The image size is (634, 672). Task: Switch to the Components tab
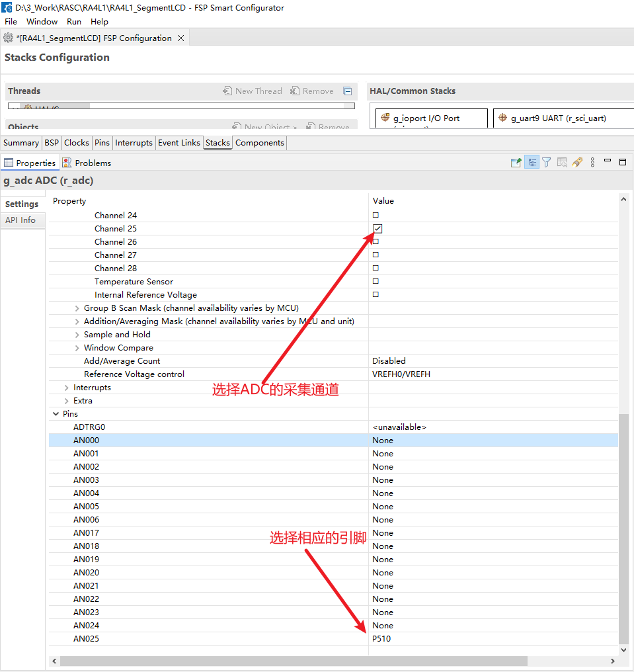pos(260,143)
